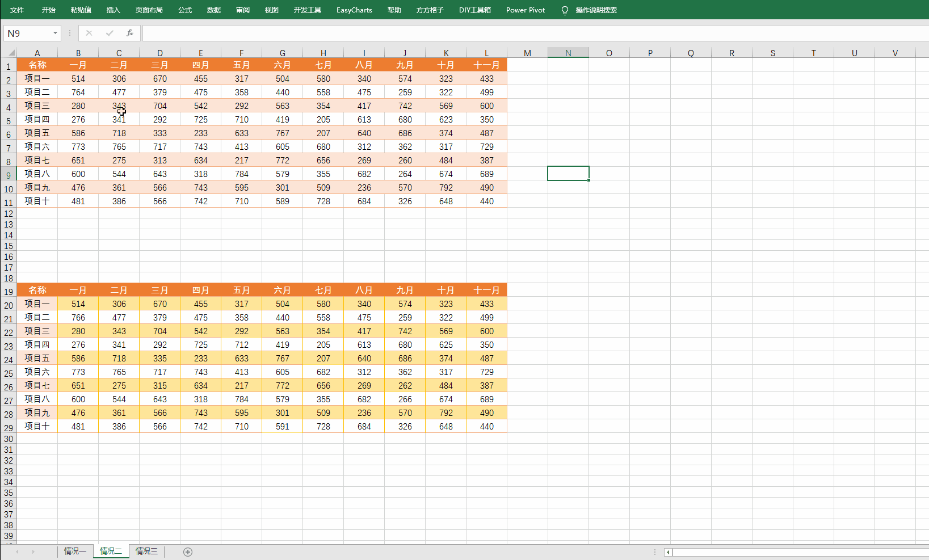Open the 帮助 ribbon tab
This screenshot has width=929, height=560.
point(394,10)
